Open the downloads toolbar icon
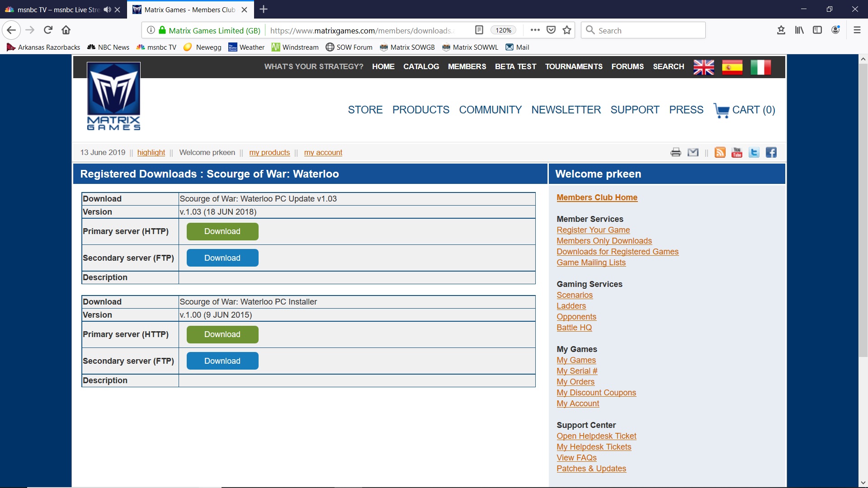This screenshot has width=868, height=488. tap(781, 30)
